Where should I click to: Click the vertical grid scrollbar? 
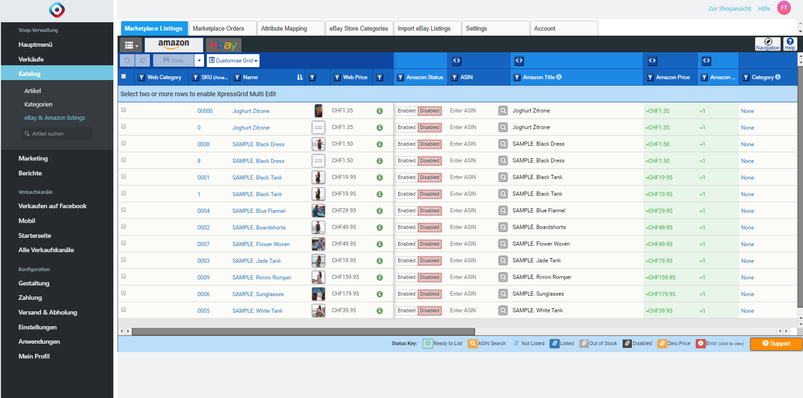coord(800,185)
